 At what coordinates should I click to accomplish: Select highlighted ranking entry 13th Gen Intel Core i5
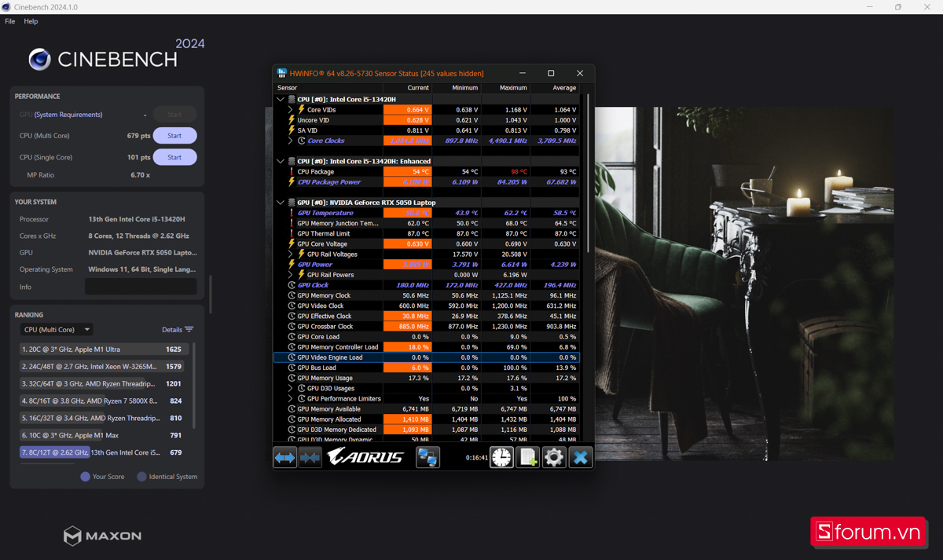[x=105, y=452]
